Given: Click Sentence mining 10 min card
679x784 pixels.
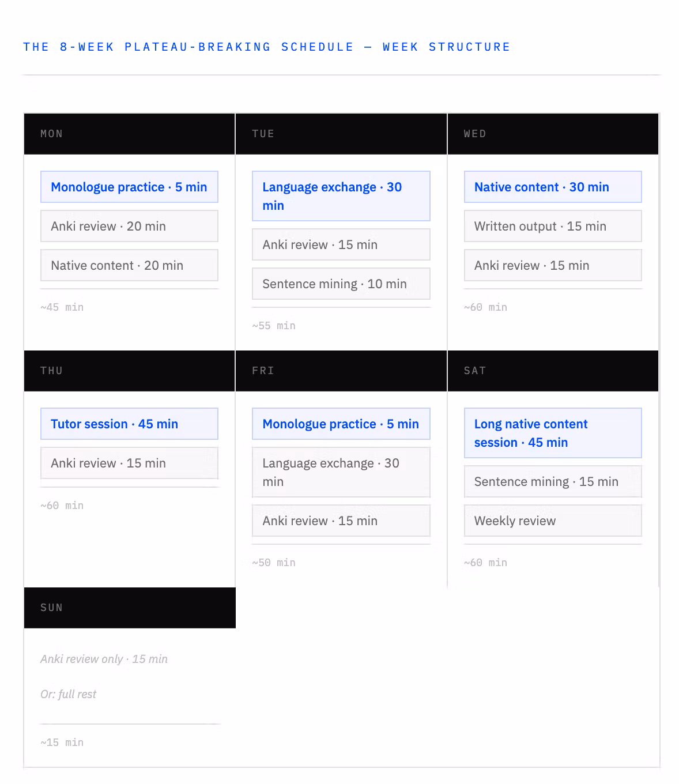Looking at the screenshot, I should tap(341, 284).
